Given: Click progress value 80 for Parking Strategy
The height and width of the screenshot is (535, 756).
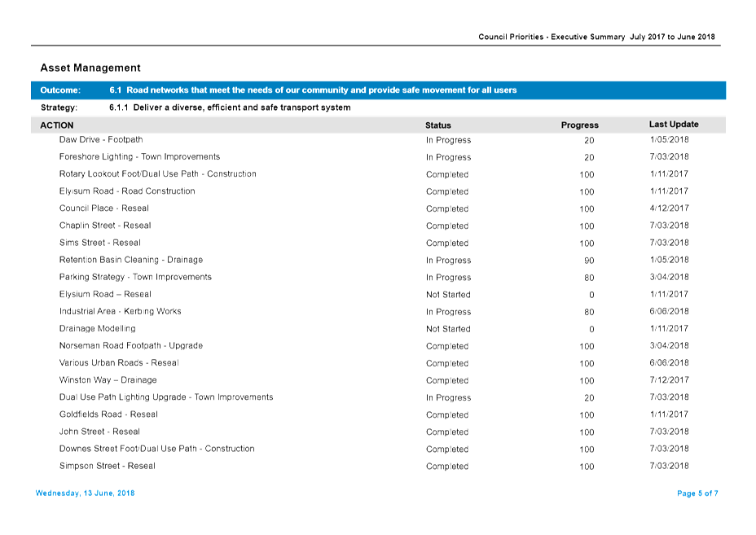Looking at the screenshot, I should pos(589,278).
